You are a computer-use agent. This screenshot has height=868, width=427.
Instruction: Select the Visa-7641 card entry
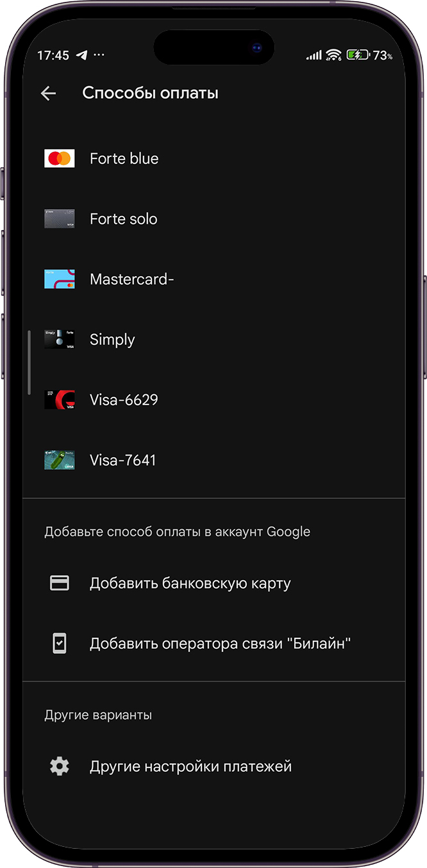(x=214, y=460)
